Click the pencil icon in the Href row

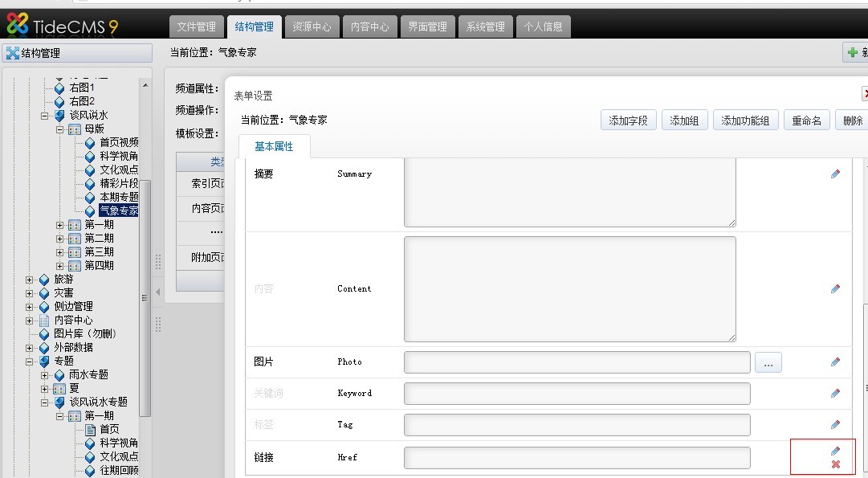(x=835, y=451)
